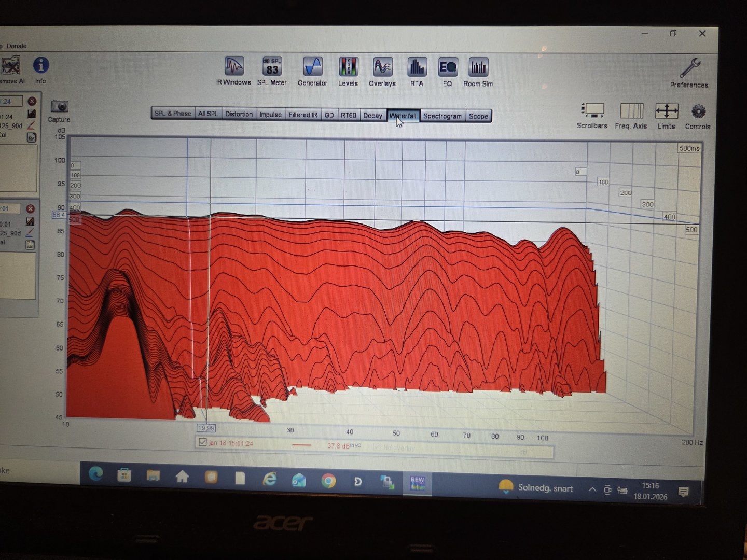Click thumbnail icon of 0:01 measurement
Screen dimensions: 747x560
pos(30,221)
